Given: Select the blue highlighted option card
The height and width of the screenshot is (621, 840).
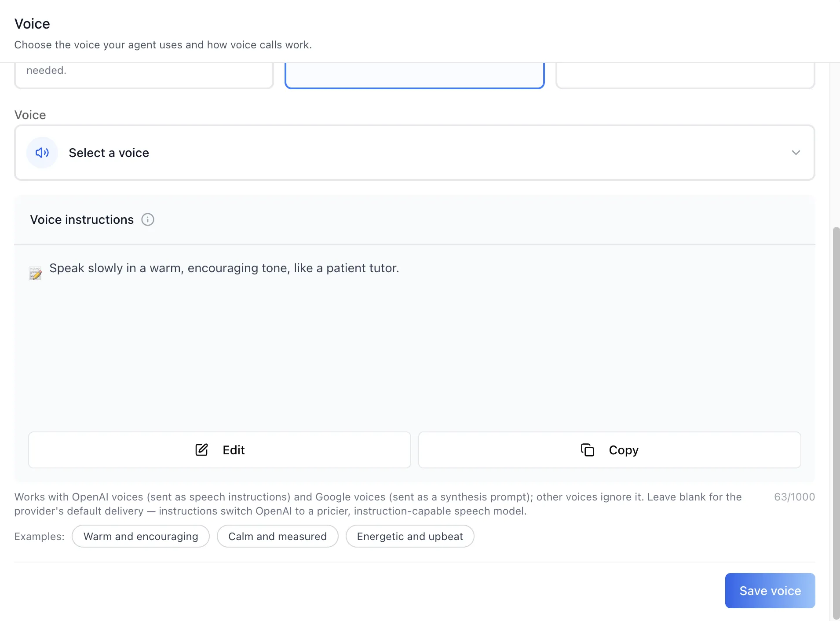Looking at the screenshot, I should coord(415,75).
